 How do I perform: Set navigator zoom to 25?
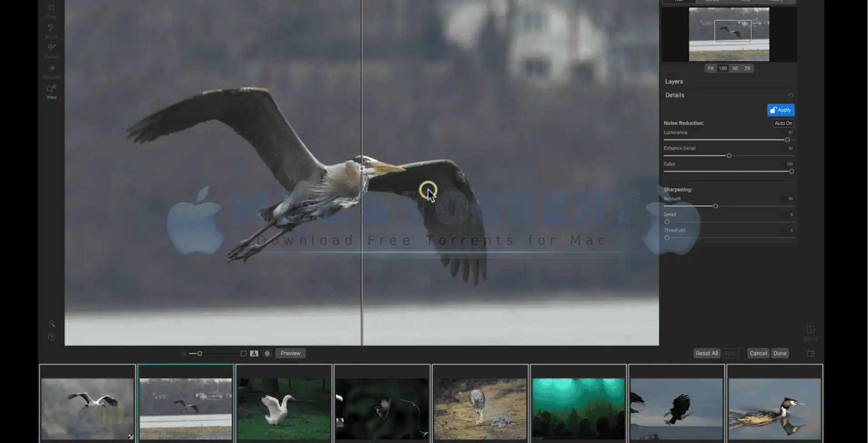(x=747, y=68)
